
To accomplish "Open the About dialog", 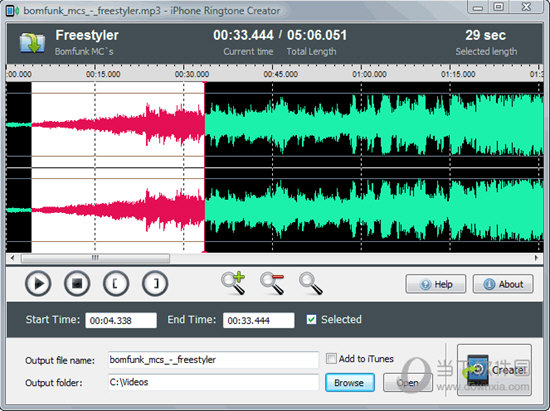I will pyautogui.click(x=503, y=284).
